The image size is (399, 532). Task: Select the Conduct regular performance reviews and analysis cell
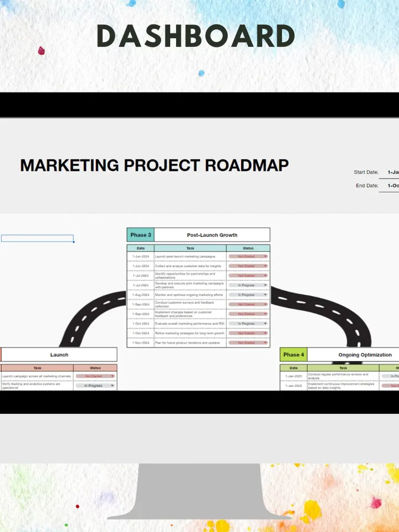point(343,376)
